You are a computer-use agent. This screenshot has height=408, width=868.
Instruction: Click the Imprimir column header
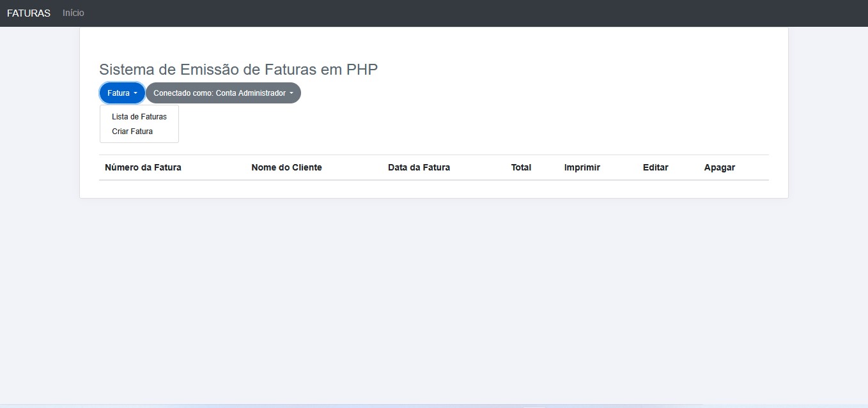tap(582, 167)
